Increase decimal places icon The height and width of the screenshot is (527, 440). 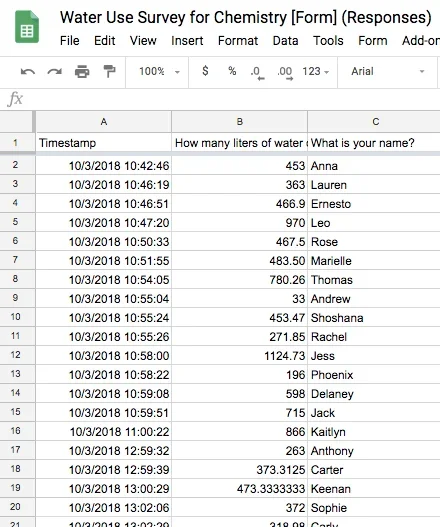(285, 73)
